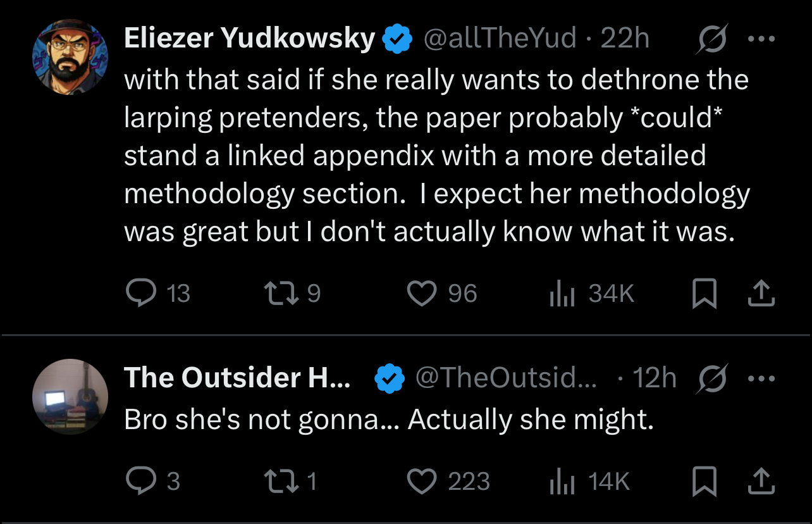Reply to The Outsider's tweet

140,482
